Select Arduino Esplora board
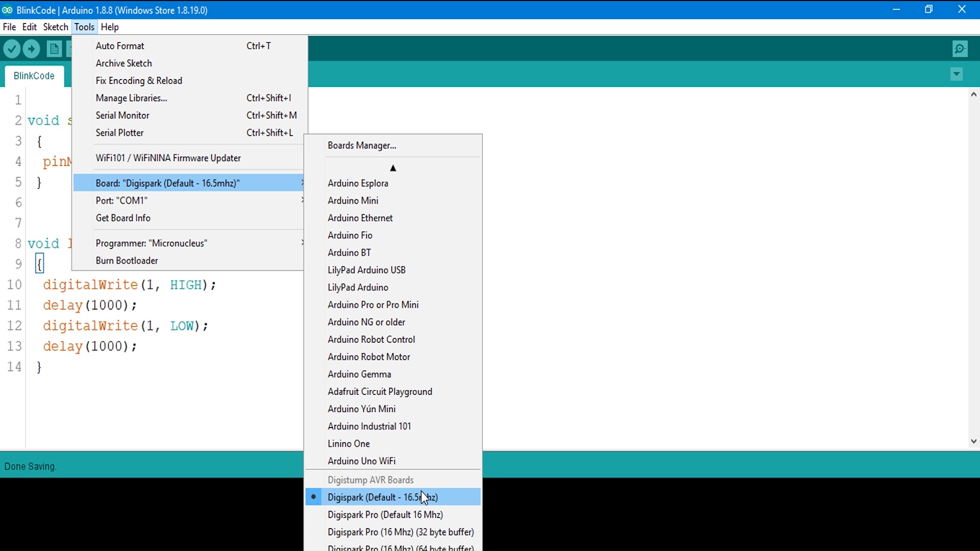 393,183
